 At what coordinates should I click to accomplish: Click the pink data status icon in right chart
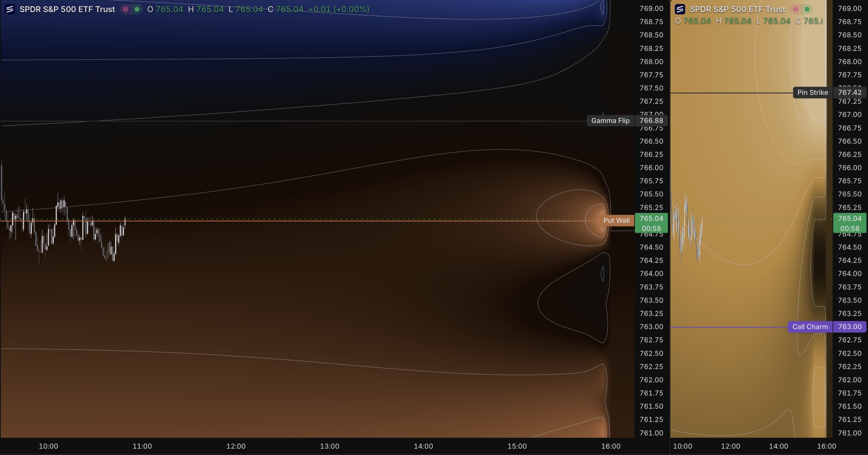[x=795, y=9]
